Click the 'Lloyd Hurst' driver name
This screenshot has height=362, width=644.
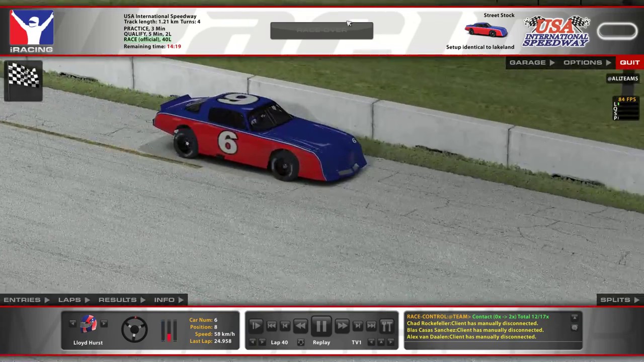[88, 343]
